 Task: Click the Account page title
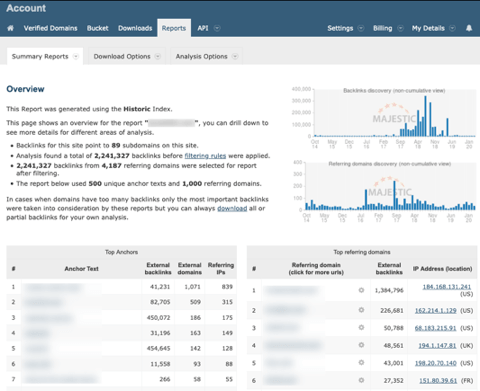point(26,8)
